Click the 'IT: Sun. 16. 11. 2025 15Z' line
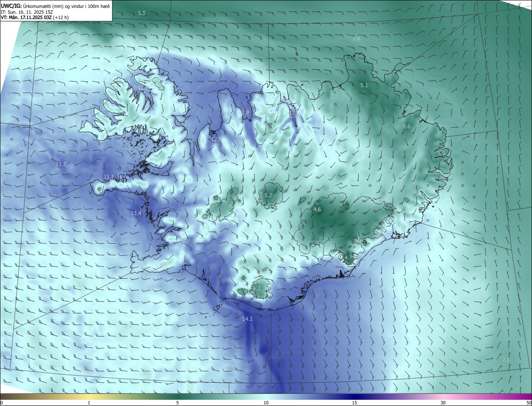This screenshot has width=532, height=406. [x=27, y=12]
